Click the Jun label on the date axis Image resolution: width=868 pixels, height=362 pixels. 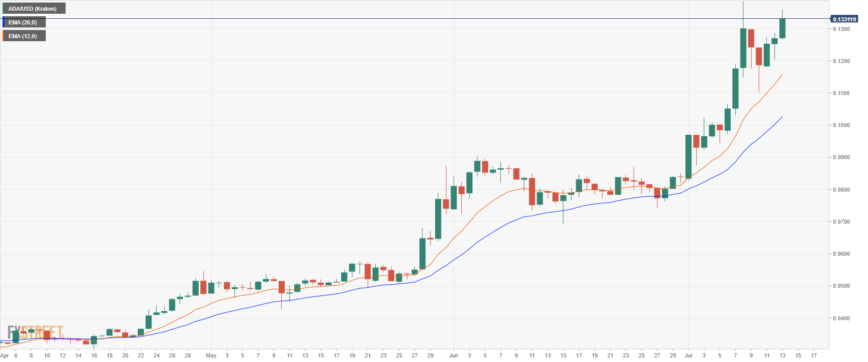[x=454, y=355]
